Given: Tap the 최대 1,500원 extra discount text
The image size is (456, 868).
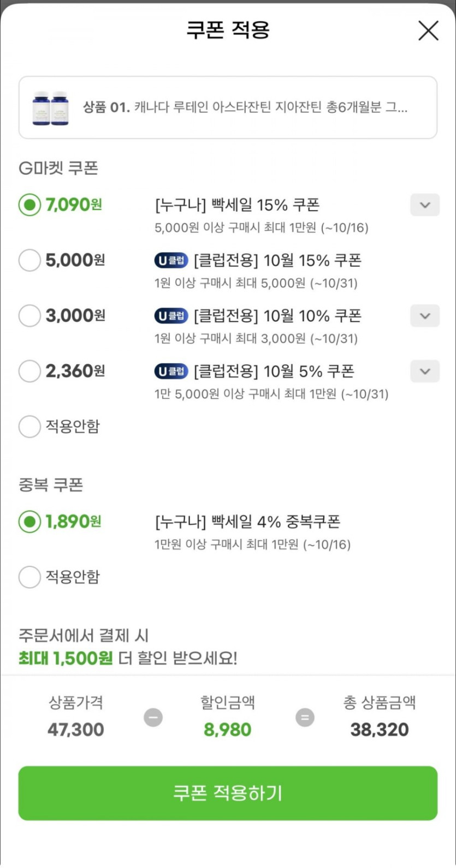Looking at the screenshot, I should [66, 659].
